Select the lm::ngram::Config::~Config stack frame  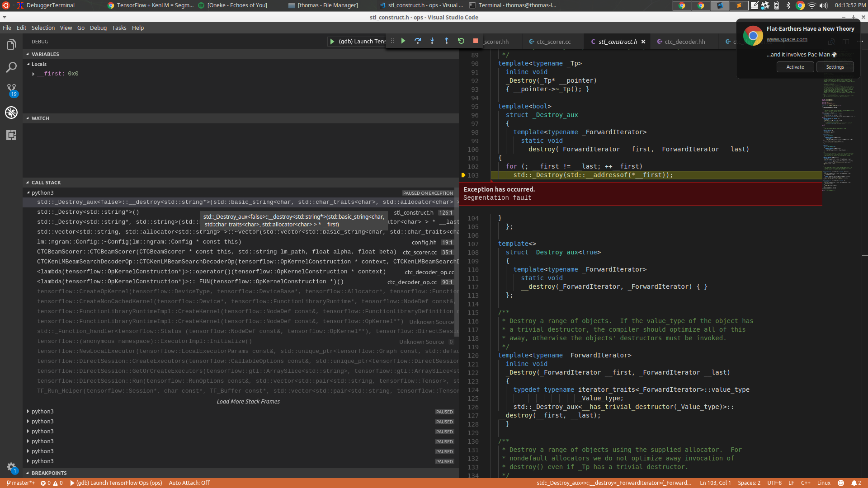coord(241,242)
